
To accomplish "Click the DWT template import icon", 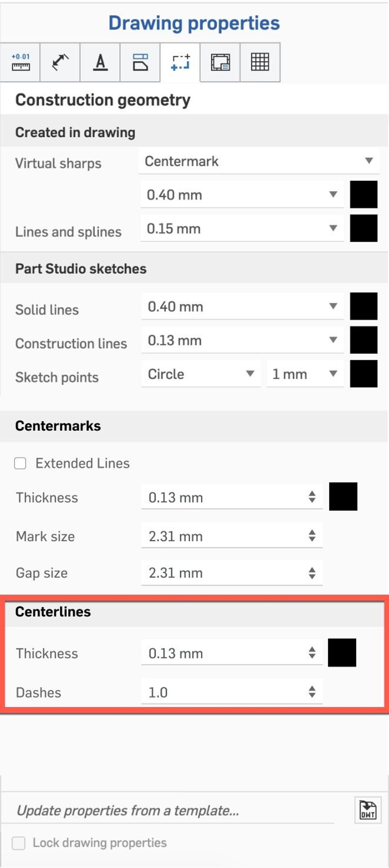I will tap(367, 810).
